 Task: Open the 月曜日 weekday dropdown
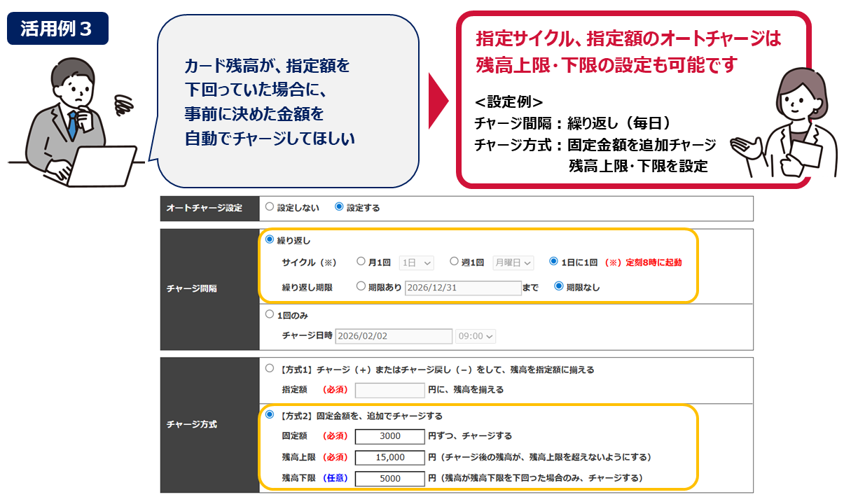click(513, 263)
